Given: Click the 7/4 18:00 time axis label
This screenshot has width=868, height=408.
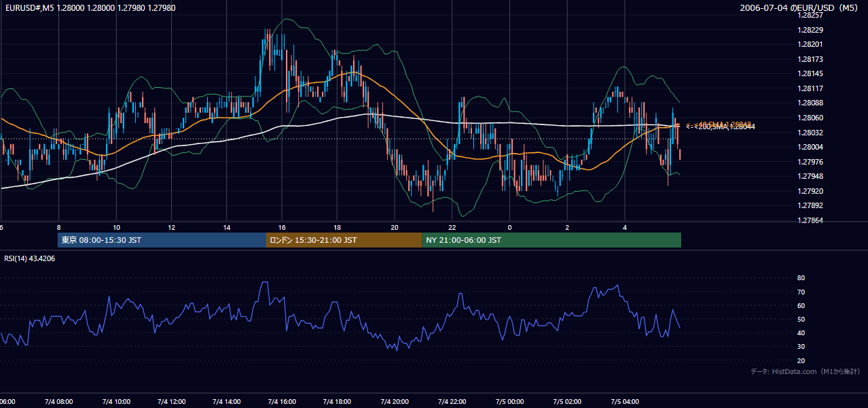Looking at the screenshot, I should [337, 401].
